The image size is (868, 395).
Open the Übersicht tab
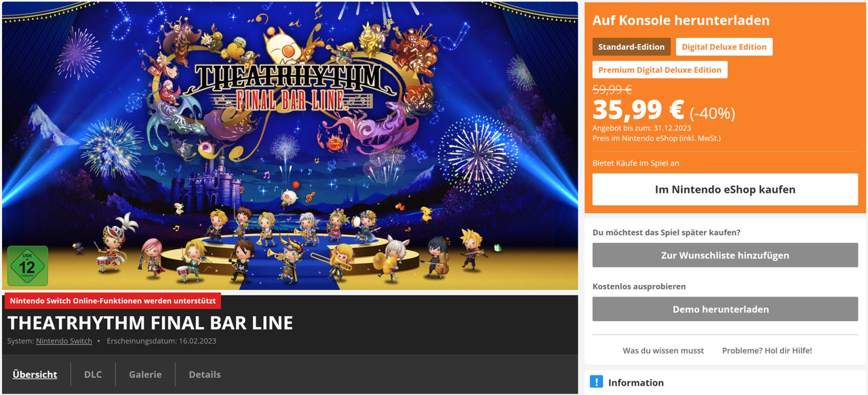pyautogui.click(x=35, y=374)
